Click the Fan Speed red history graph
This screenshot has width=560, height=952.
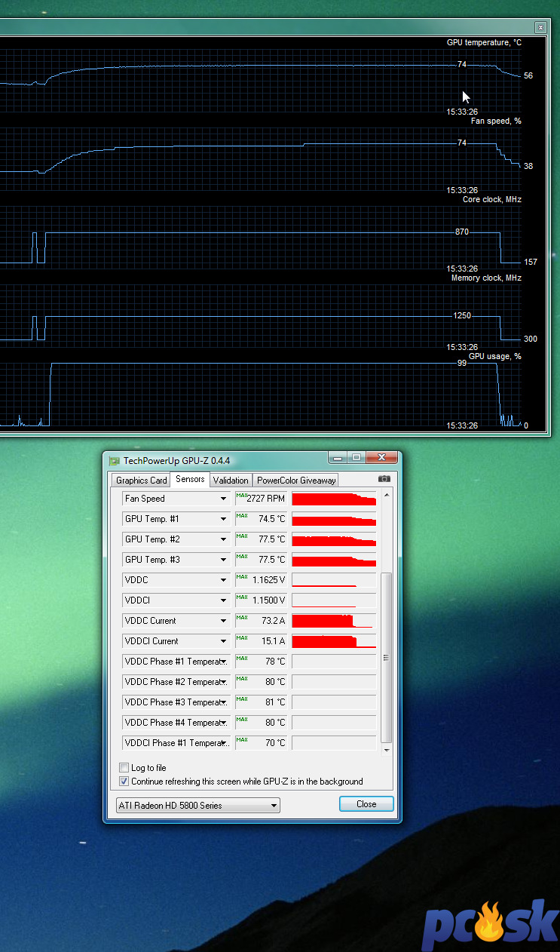tap(334, 499)
